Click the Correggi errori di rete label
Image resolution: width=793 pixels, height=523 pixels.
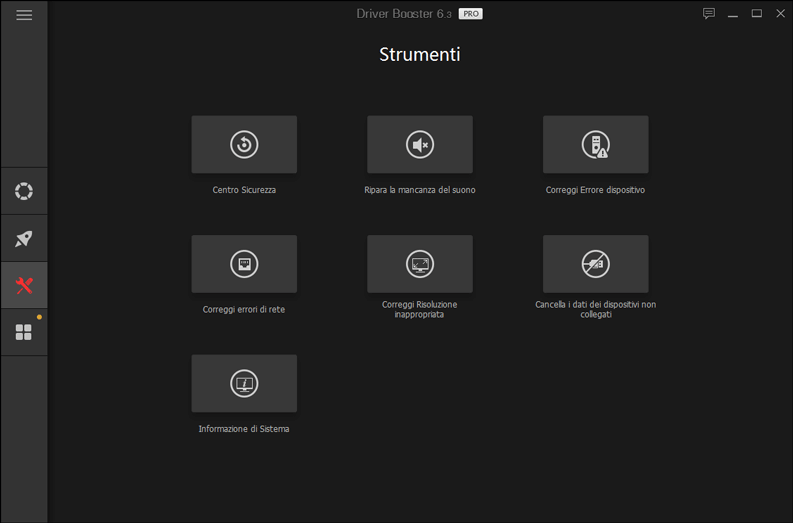pos(244,309)
